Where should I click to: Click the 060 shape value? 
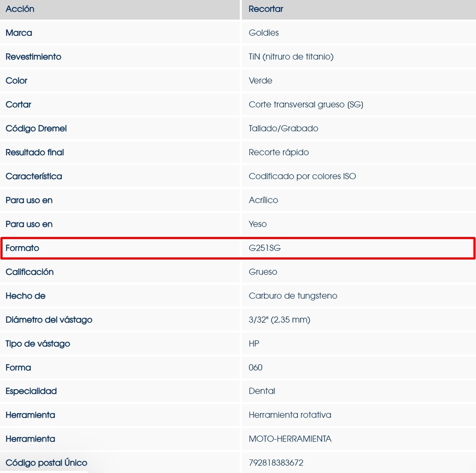click(255, 367)
